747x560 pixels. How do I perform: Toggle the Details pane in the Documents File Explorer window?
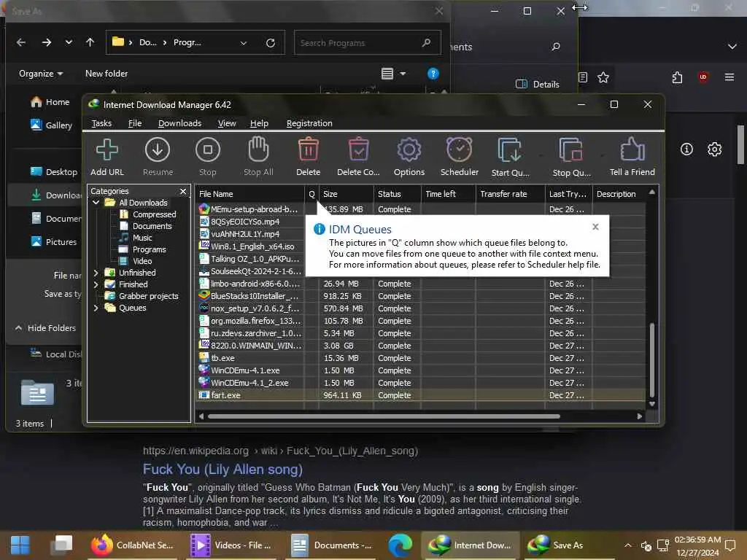coord(538,85)
